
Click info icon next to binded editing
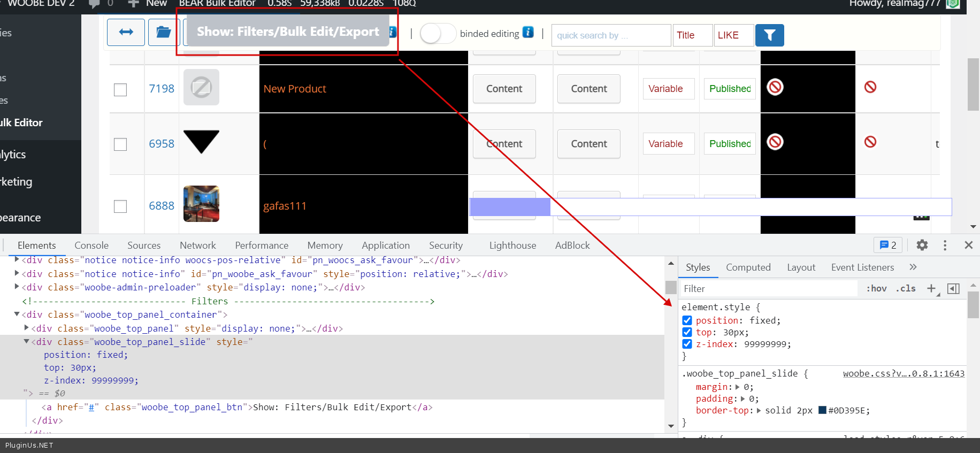click(528, 33)
